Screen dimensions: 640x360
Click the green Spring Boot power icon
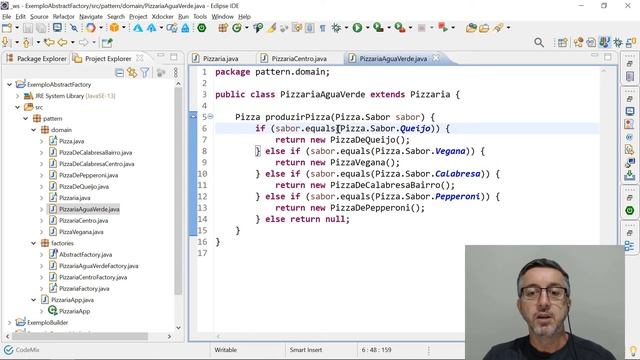(x=202, y=28)
